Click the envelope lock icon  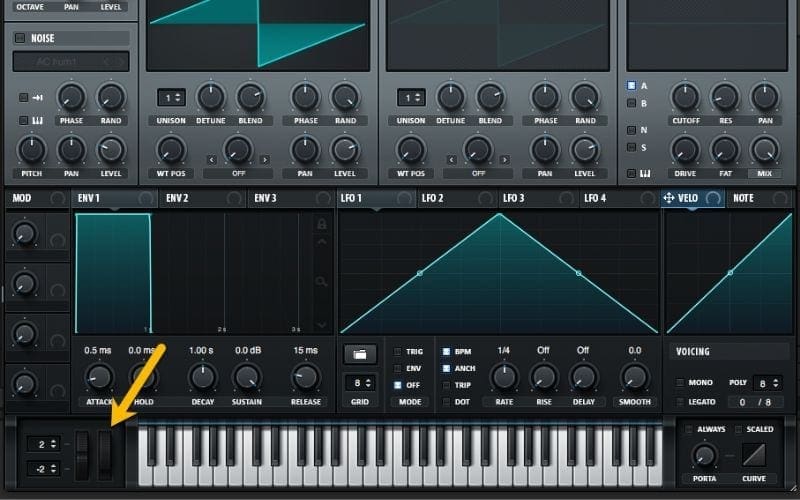(x=321, y=224)
